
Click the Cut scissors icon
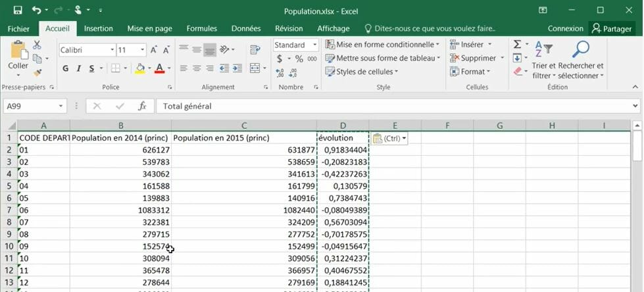pyautogui.click(x=37, y=45)
